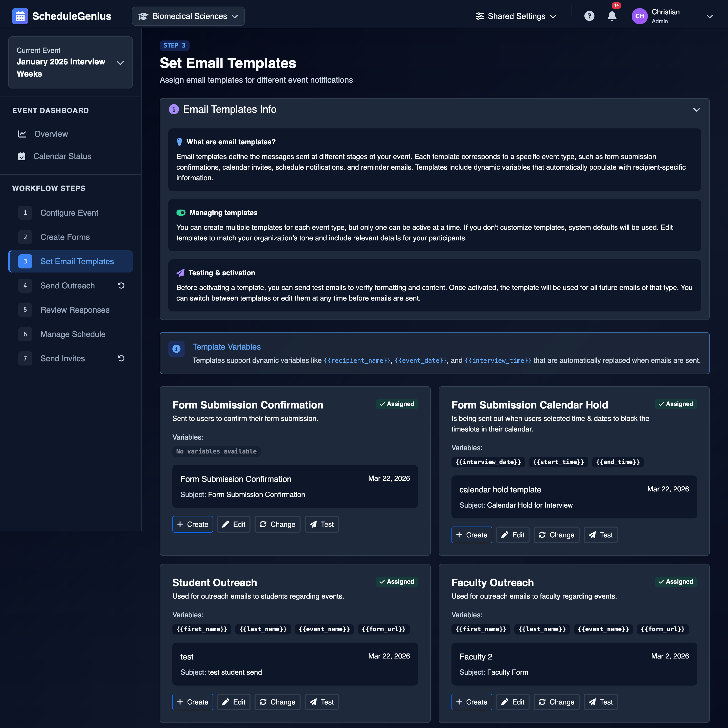Click Test on Form Submission Confirmation template
This screenshot has height=728, width=728.
(322, 524)
